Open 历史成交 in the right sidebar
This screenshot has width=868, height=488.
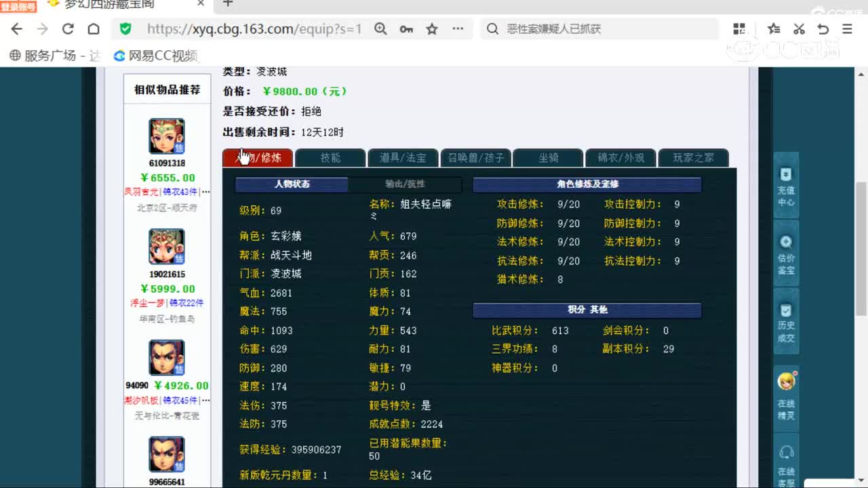click(786, 321)
